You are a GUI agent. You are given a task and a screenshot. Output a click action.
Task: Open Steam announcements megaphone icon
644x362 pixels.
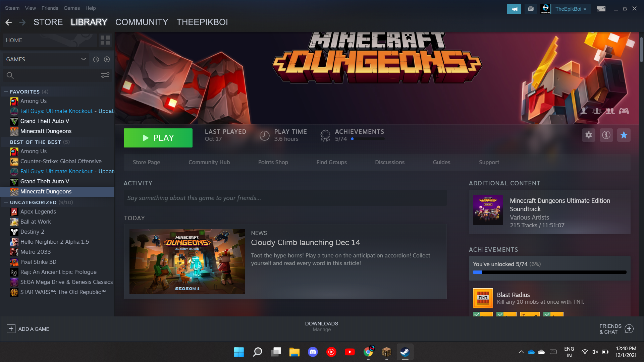point(514,9)
